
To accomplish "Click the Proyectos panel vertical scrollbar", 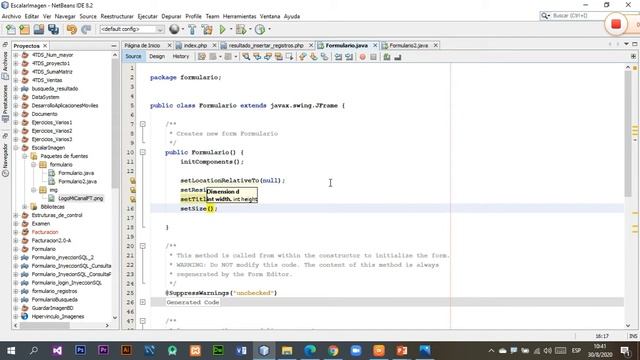I will coord(115,122).
